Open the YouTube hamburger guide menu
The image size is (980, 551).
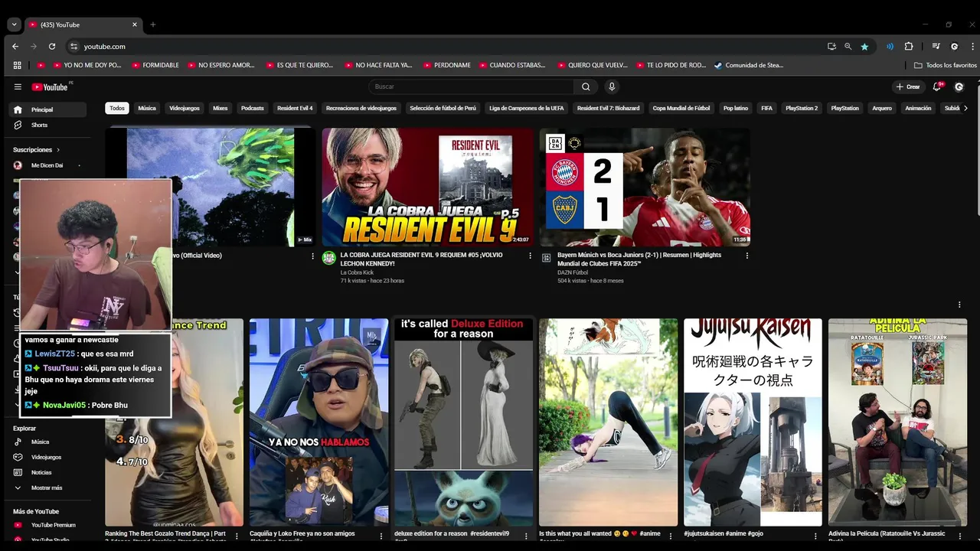click(x=18, y=86)
